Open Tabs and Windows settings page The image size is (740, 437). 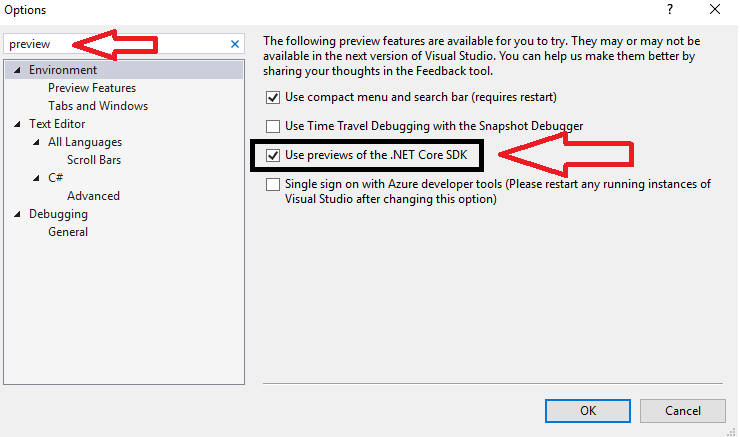98,106
